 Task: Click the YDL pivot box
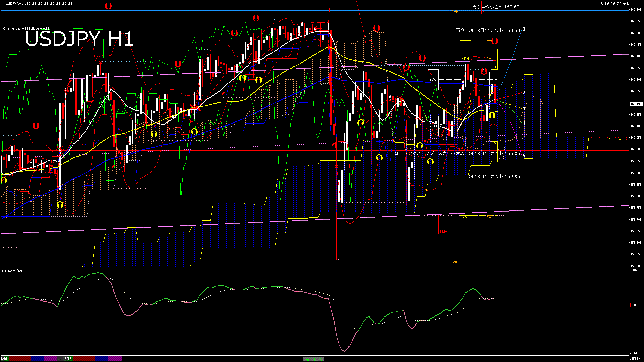[465, 225]
